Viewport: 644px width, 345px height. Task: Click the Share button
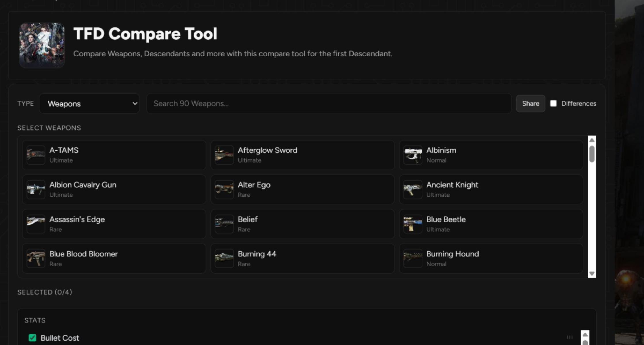[530, 103]
